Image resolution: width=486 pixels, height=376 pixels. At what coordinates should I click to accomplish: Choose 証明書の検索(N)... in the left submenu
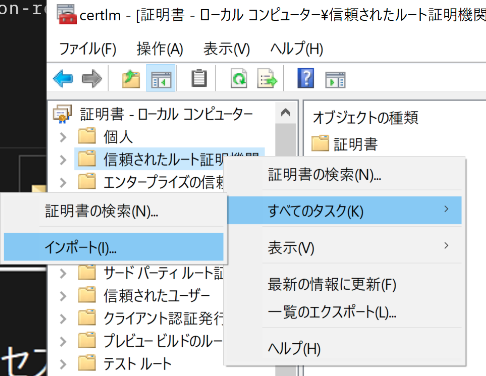(114, 211)
